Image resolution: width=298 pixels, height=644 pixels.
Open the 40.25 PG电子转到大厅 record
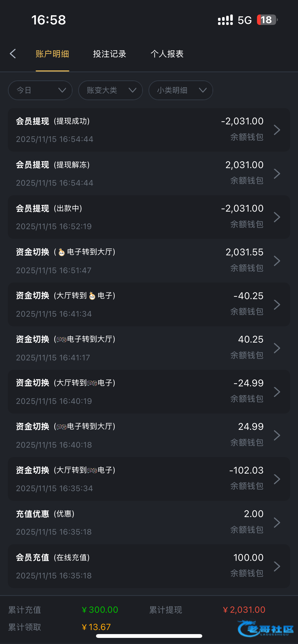tap(149, 348)
